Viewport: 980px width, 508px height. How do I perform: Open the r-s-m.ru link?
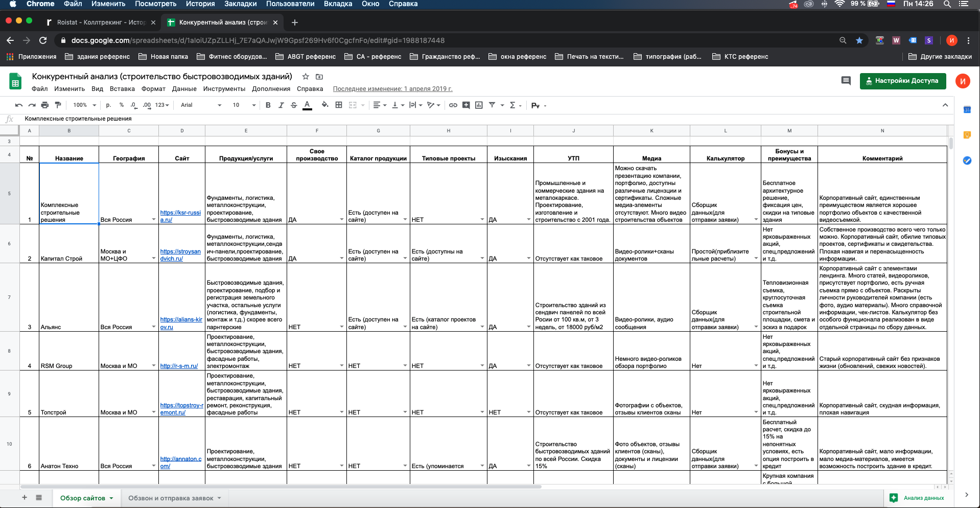179,366
